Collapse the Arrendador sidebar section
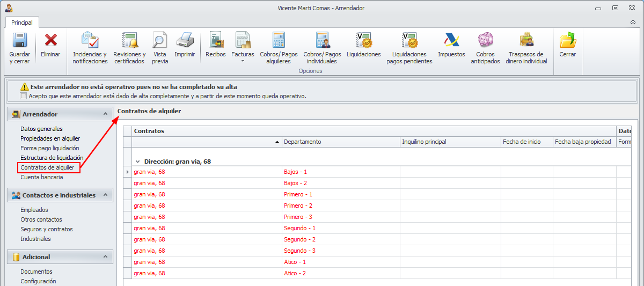 106,114
